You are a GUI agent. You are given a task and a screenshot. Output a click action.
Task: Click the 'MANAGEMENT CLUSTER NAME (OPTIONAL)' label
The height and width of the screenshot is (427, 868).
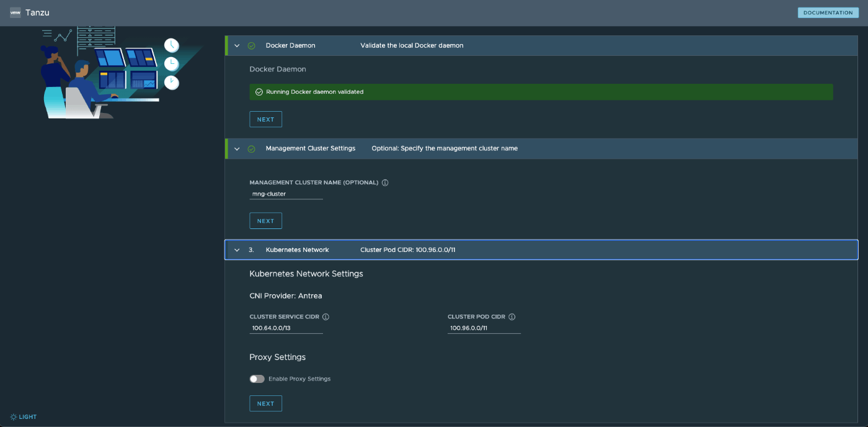[x=314, y=182]
